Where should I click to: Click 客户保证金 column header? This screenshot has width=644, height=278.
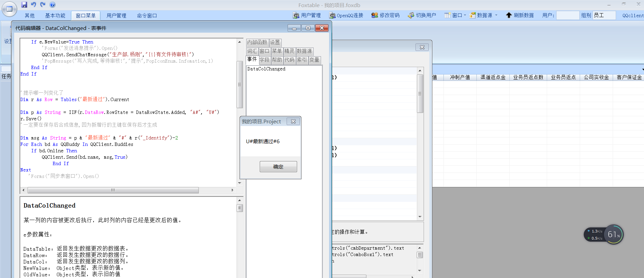pyautogui.click(x=629, y=77)
